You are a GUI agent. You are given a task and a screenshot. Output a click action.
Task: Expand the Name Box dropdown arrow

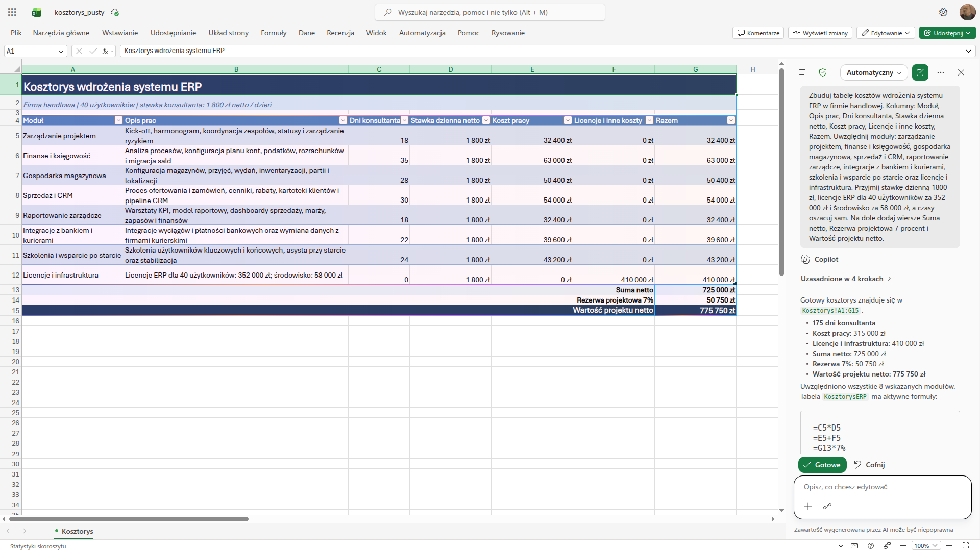tap(61, 51)
